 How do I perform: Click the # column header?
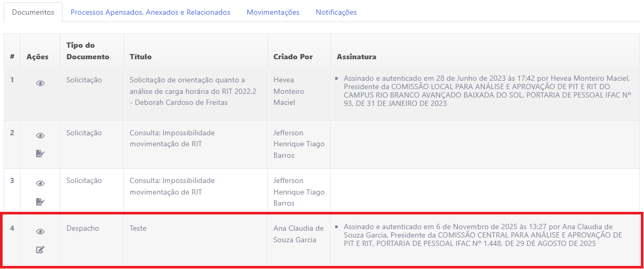12,57
